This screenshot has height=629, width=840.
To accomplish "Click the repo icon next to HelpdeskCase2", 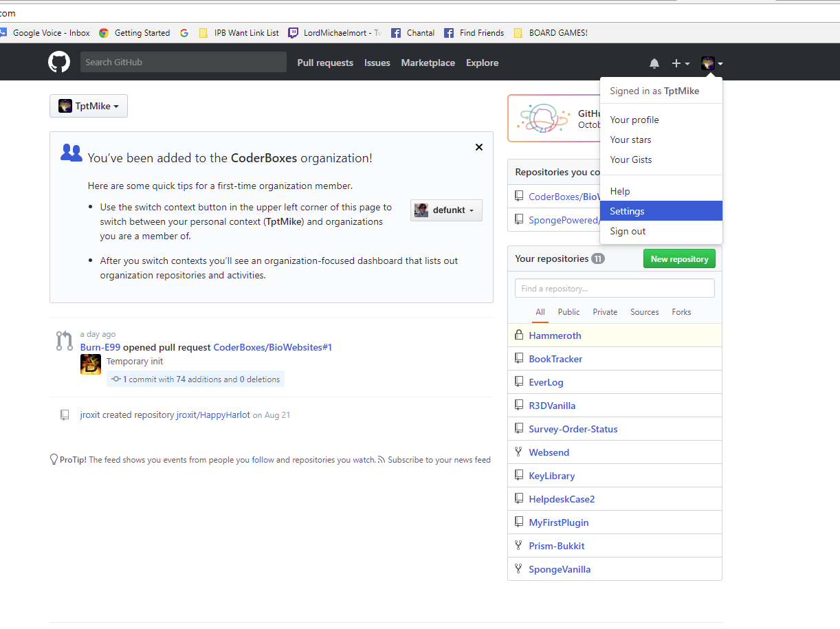I will 519,499.
